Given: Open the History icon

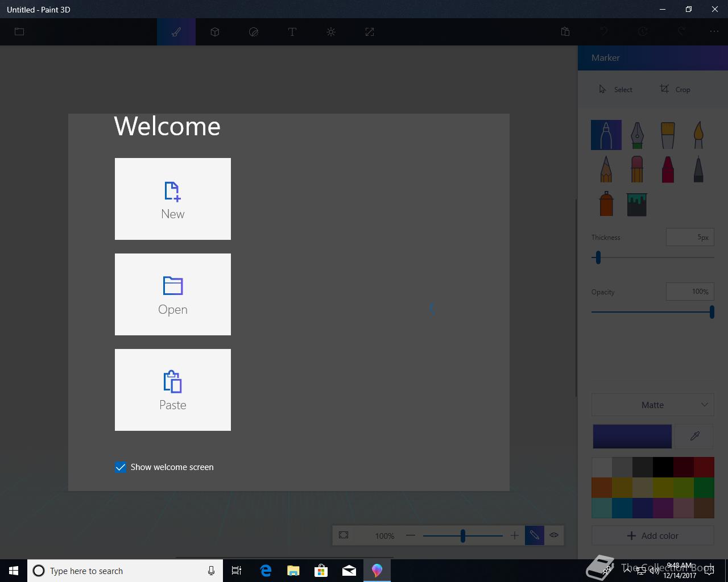Looking at the screenshot, I should point(643,32).
